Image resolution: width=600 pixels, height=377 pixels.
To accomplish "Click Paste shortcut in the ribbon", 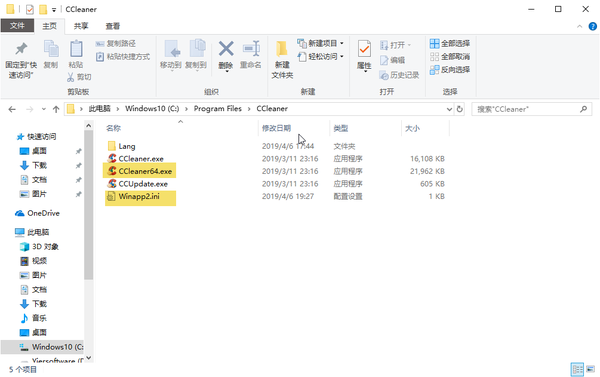I will click(123, 57).
